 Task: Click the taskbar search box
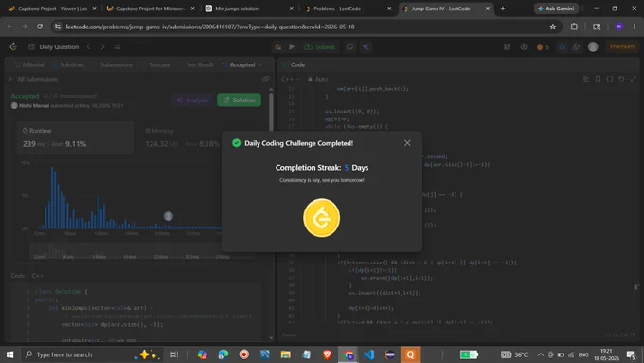92,354
